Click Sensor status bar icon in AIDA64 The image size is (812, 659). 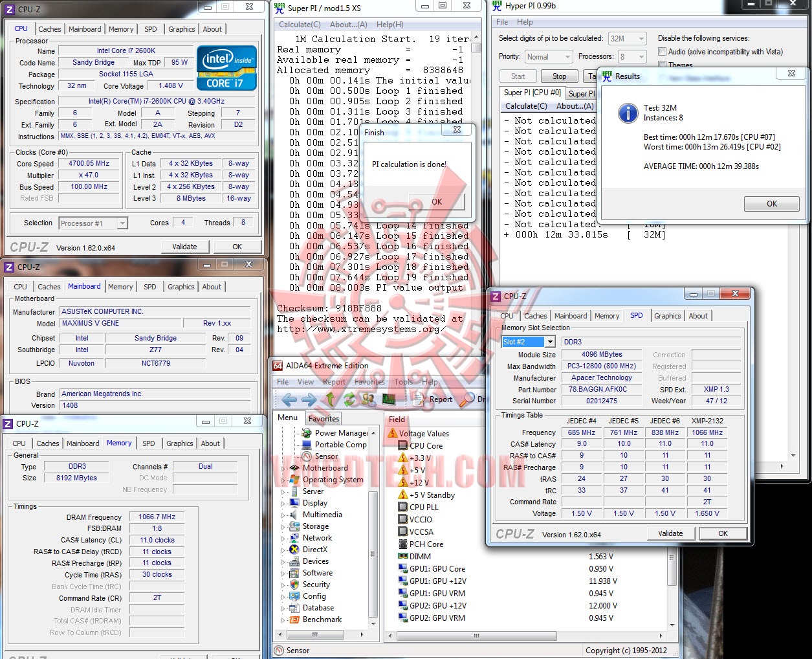tap(280, 651)
